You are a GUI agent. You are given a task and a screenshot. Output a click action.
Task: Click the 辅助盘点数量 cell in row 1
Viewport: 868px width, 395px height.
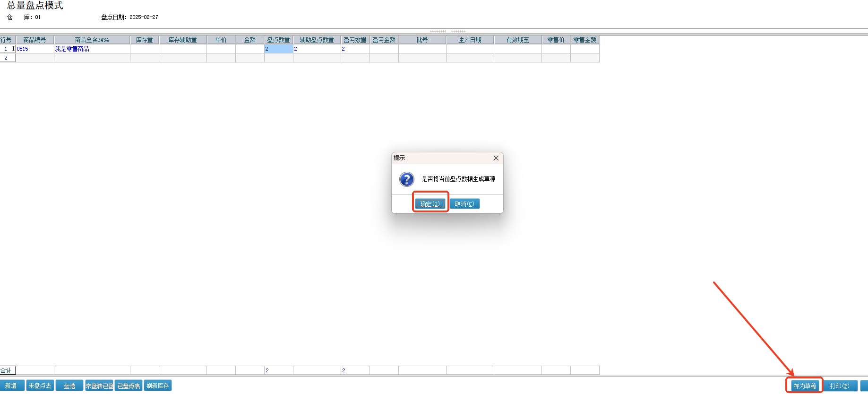(x=317, y=49)
